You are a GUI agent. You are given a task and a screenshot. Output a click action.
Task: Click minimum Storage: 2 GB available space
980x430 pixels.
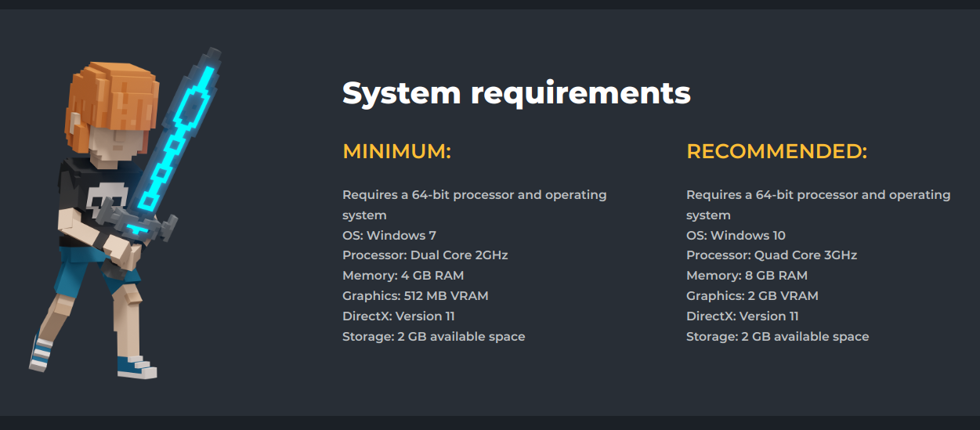coord(433,337)
